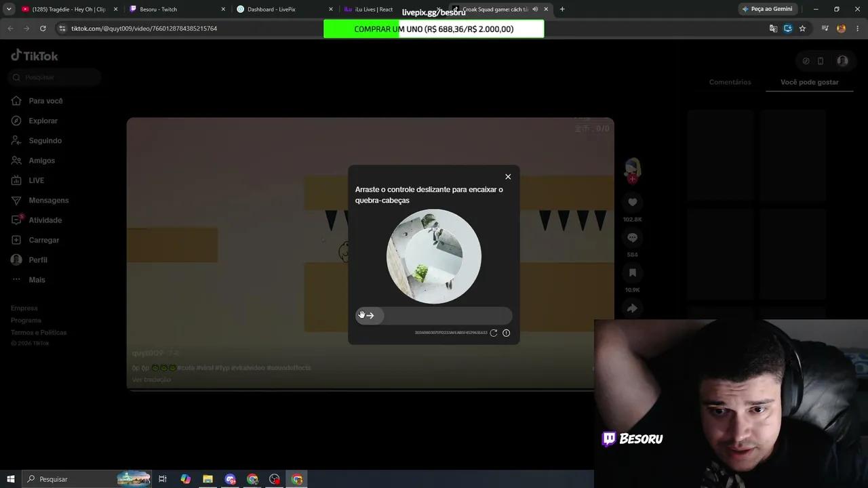The image size is (868, 488).
Task: Go to Para você feed
Action: [x=37, y=101]
